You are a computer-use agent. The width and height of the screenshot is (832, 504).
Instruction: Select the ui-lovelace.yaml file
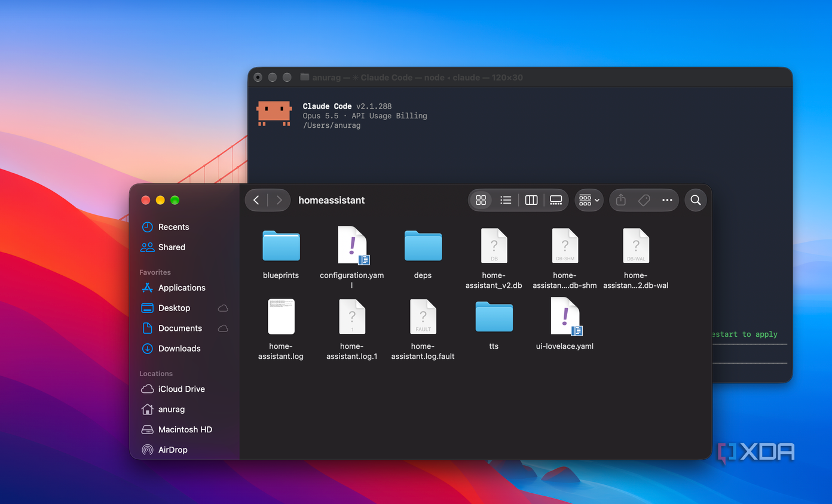(565, 316)
